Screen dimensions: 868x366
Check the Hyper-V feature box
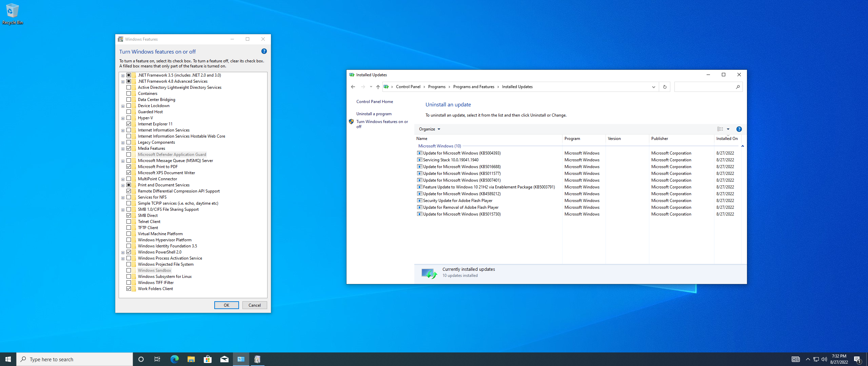tap(129, 118)
